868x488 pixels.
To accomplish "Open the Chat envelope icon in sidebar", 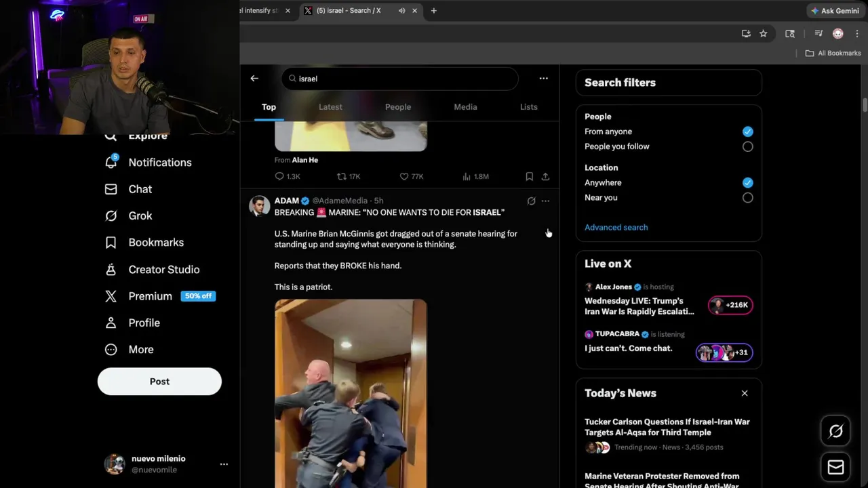I will (x=111, y=189).
